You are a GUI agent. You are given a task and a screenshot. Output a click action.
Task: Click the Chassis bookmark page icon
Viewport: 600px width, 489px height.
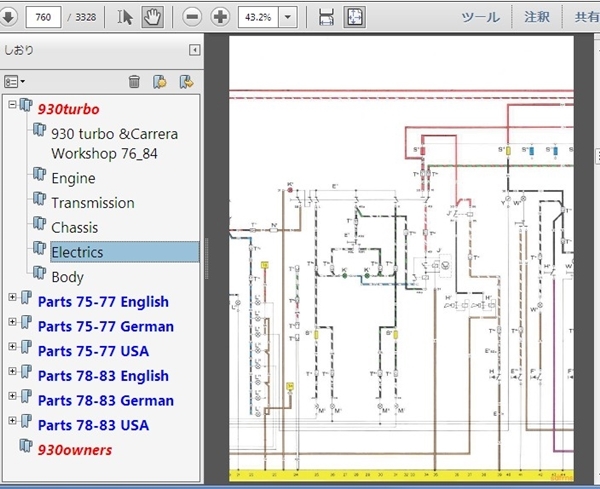tap(39, 223)
